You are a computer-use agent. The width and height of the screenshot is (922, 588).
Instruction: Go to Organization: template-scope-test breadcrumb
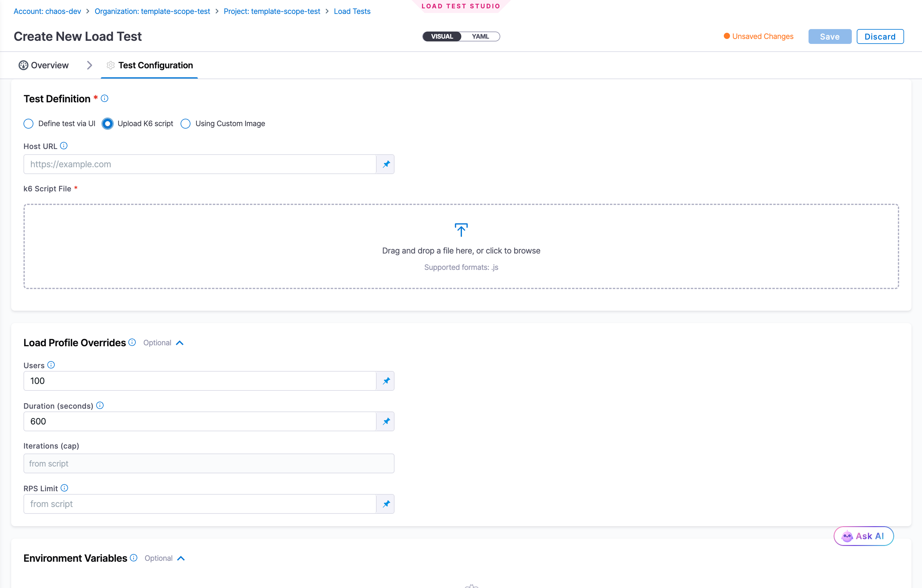click(x=152, y=11)
